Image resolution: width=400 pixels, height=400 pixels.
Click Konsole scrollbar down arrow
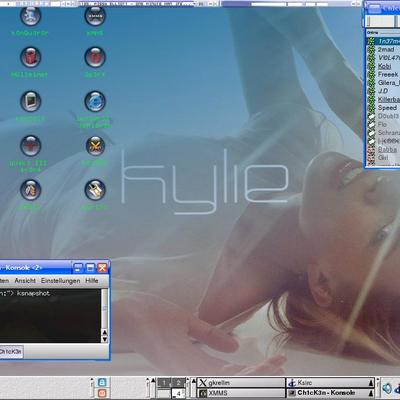click(x=104, y=339)
